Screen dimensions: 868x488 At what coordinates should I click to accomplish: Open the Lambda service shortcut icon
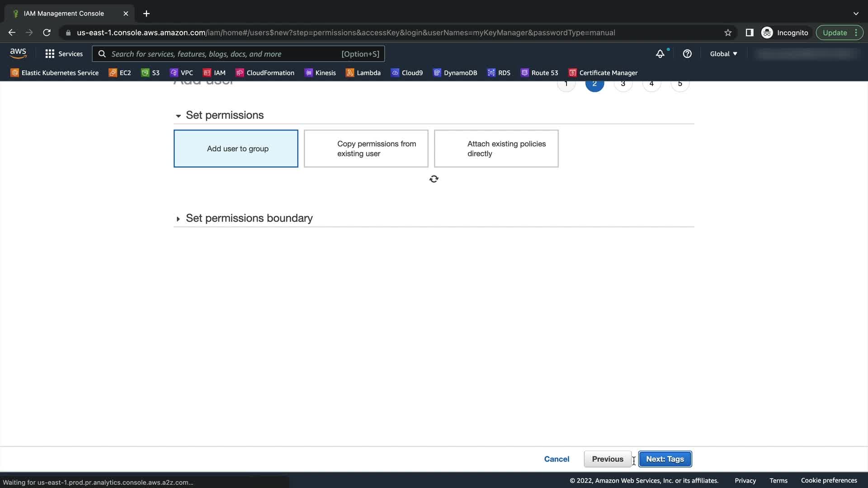[x=349, y=73]
